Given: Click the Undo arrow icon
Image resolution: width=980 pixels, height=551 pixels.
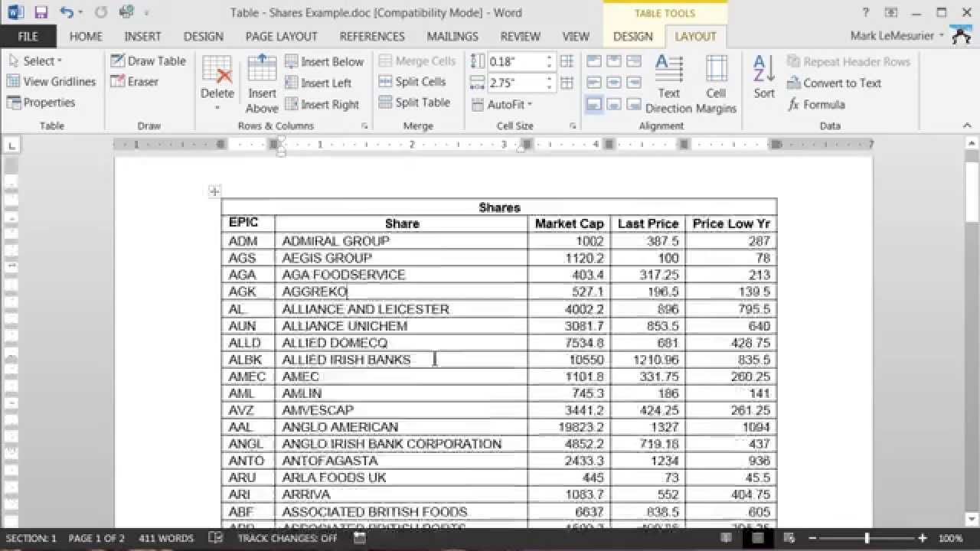Looking at the screenshot, I should point(67,12).
